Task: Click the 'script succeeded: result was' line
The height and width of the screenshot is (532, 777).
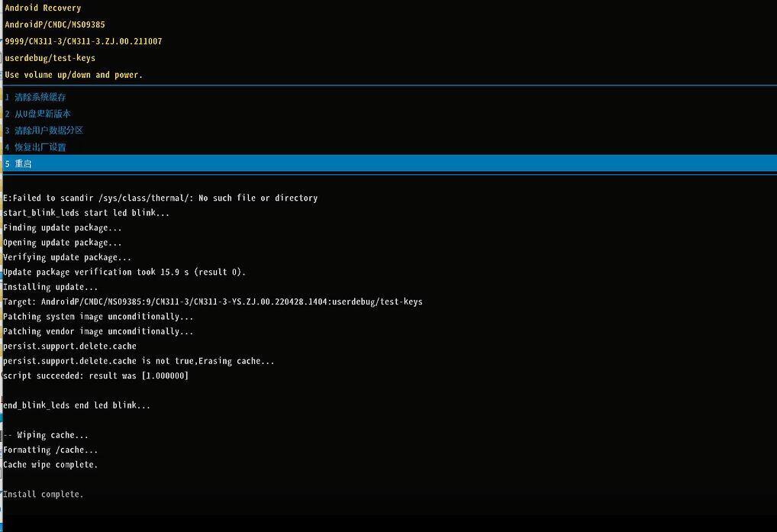Action: click(x=95, y=376)
